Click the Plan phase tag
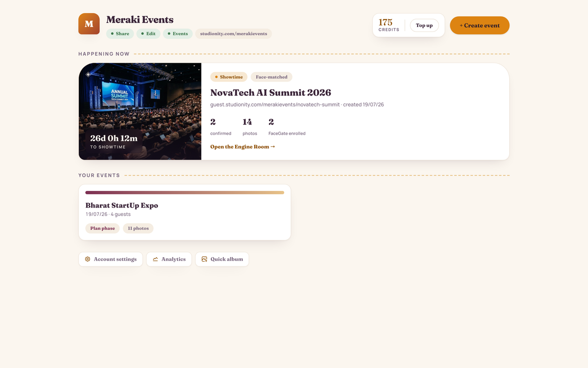588x368 pixels. point(102,228)
